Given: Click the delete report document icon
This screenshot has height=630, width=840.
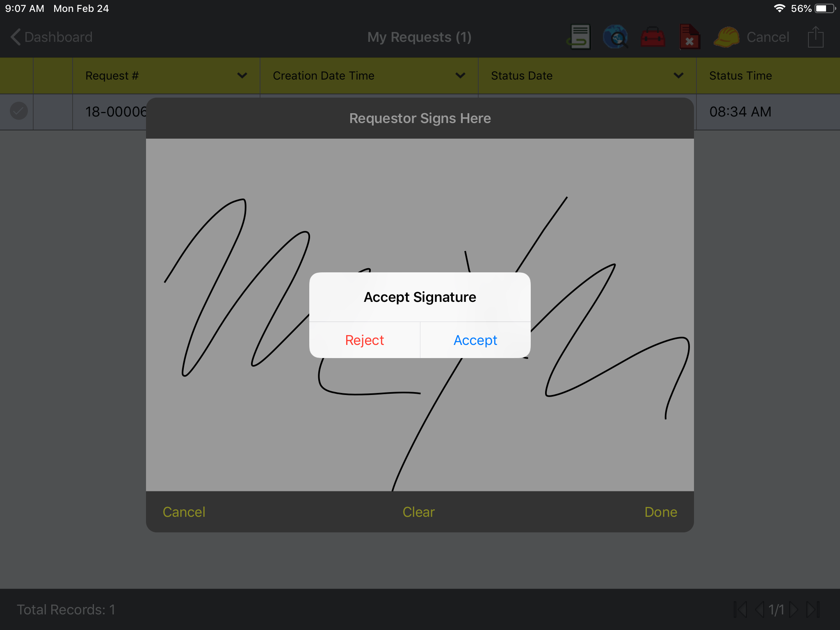Looking at the screenshot, I should (x=689, y=37).
